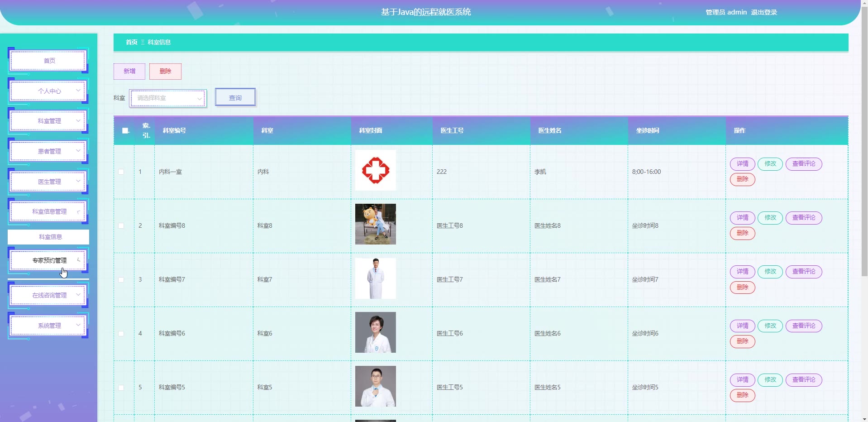Expand the 专家预约管理 sidebar menu
Image resolution: width=868 pixels, height=422 pixels.
pyautogui.click(x=48, y=260)
